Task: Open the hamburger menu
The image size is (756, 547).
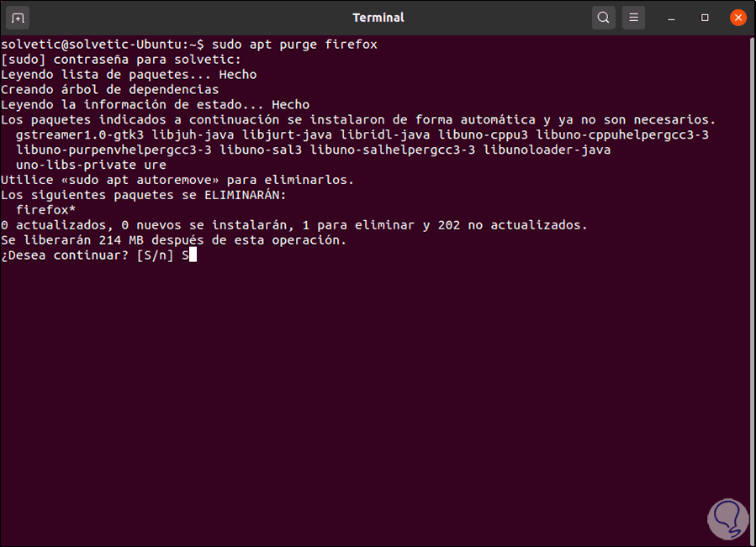Action: click(633, 18)
